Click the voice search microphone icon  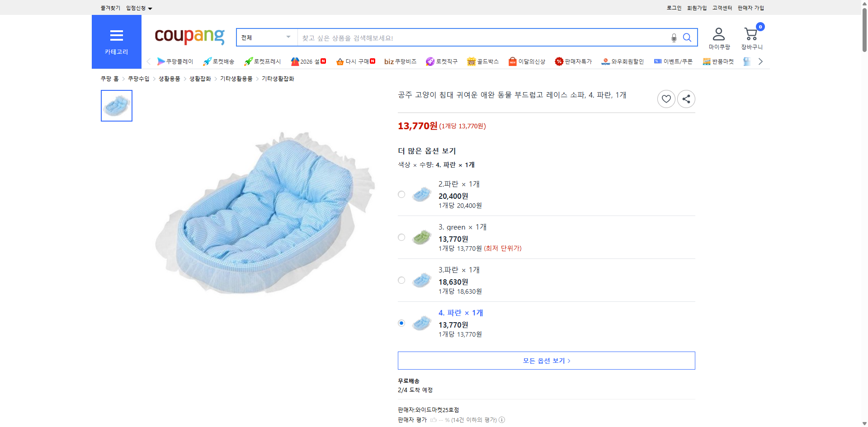coord(673,38)
